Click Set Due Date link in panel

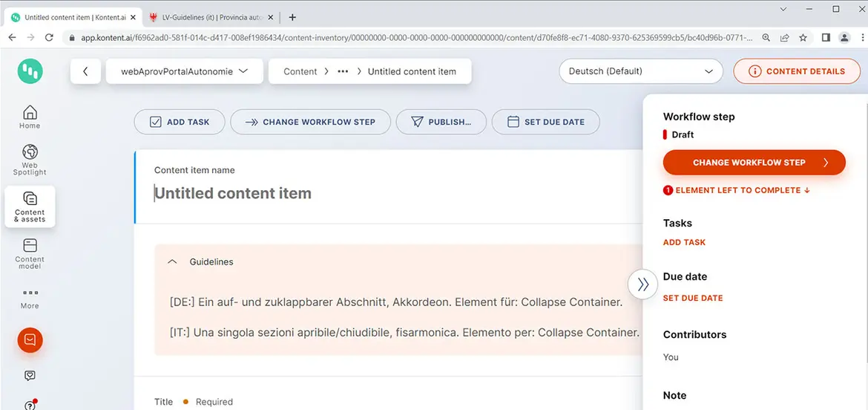pos(693,298)
